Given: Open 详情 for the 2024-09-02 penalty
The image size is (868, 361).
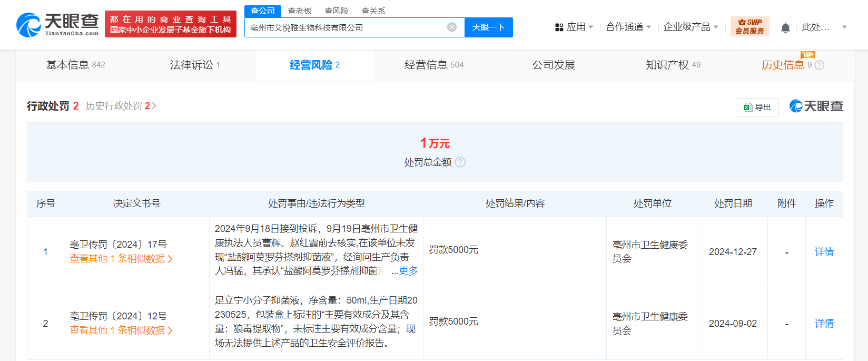Looking at the screenshot, I should [824, 324].
